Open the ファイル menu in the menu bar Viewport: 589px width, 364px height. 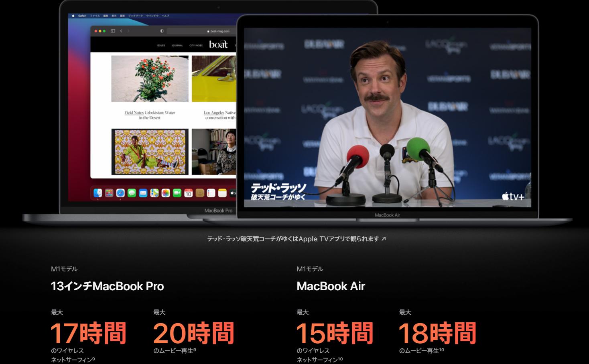coord(95,16)
